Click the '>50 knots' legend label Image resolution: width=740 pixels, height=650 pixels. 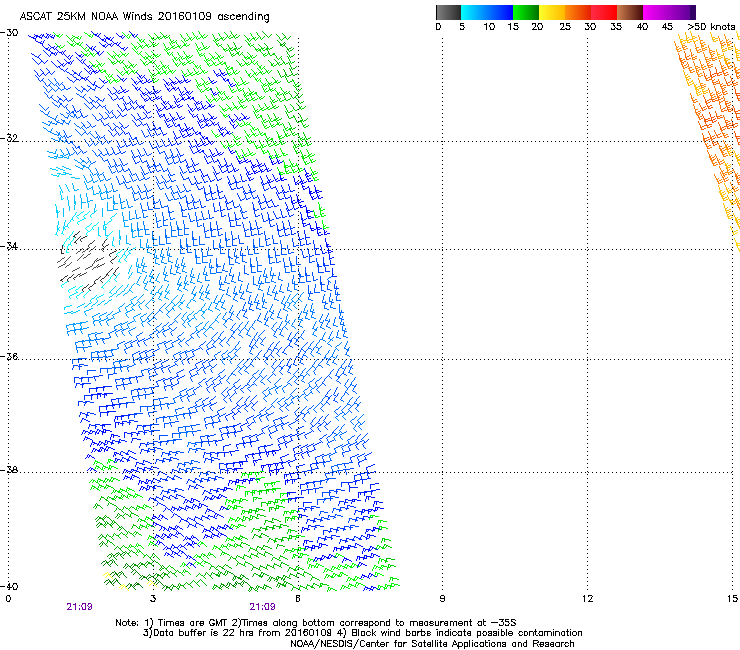click(711, 26)
